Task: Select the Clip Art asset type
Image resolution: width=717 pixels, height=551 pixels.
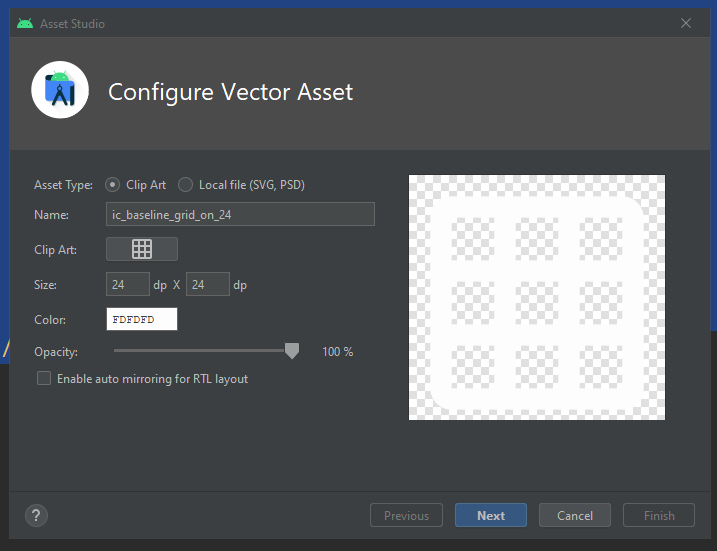Action: [112, 185]
